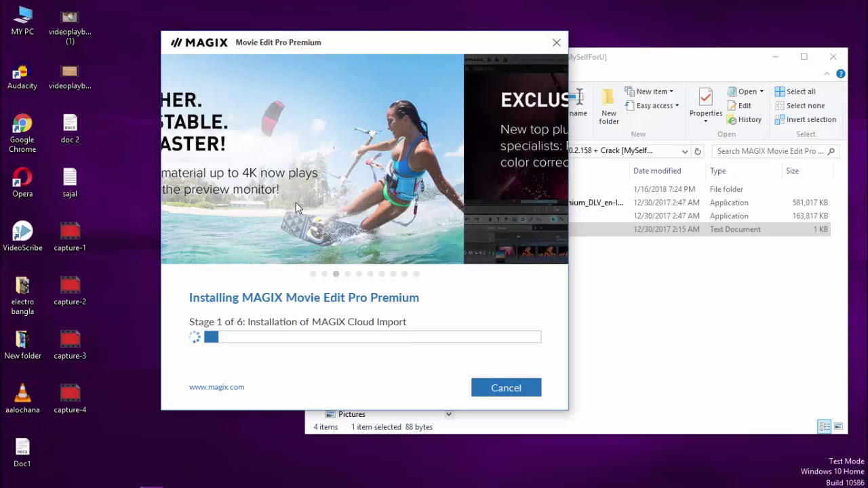This screenshot has width=868, height=488.
Task: Cancel the MAGIX installation
Action: coord(506,388)
